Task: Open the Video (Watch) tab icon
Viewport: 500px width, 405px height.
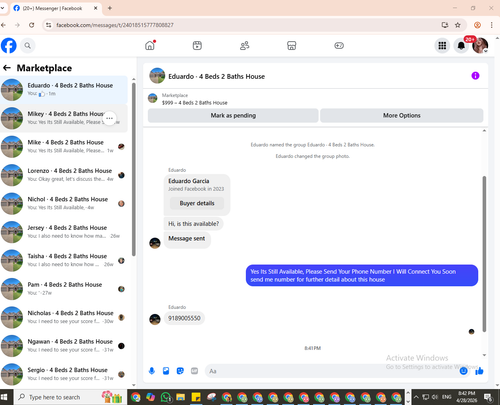Action: pyautogui.click(x=197, y=45)
